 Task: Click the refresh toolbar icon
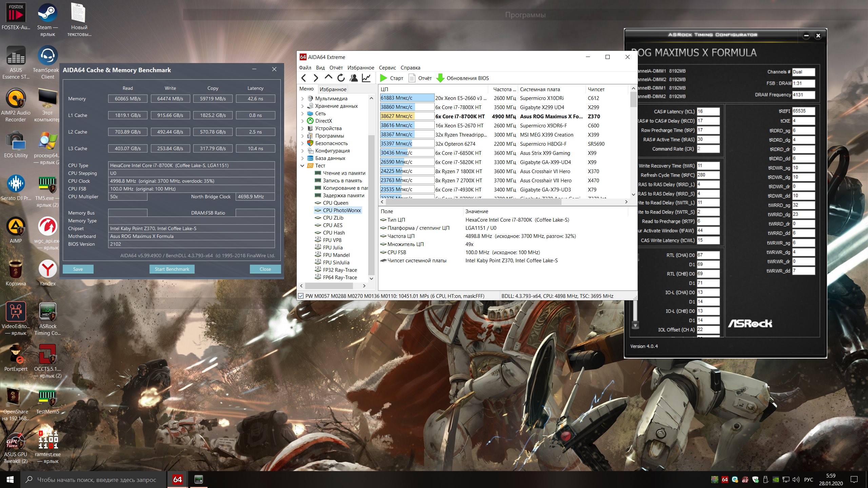tap(341, 78)
